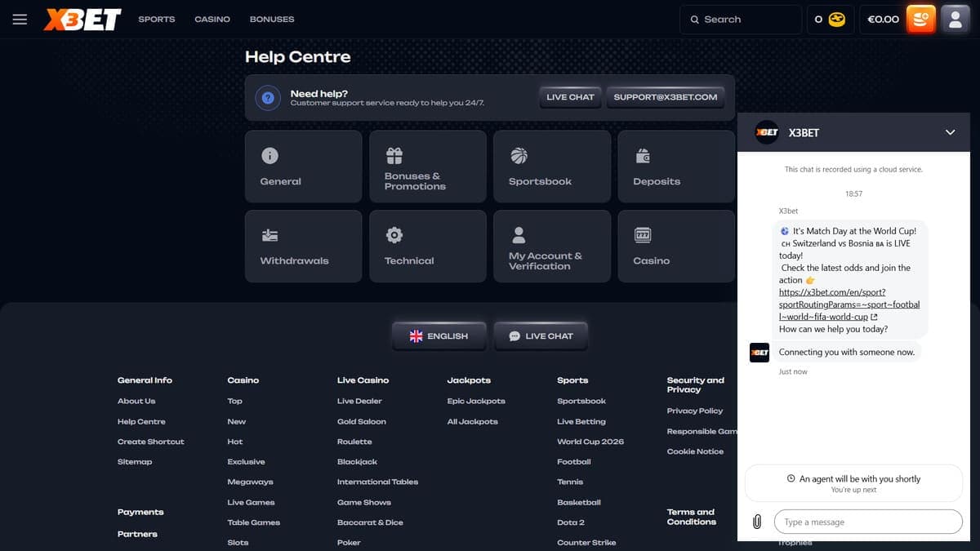Open the sunglasses emoji loyalty counter
The height and width of the screenshot is (551, 980).
pyautogui.click(x=830, y=19)
